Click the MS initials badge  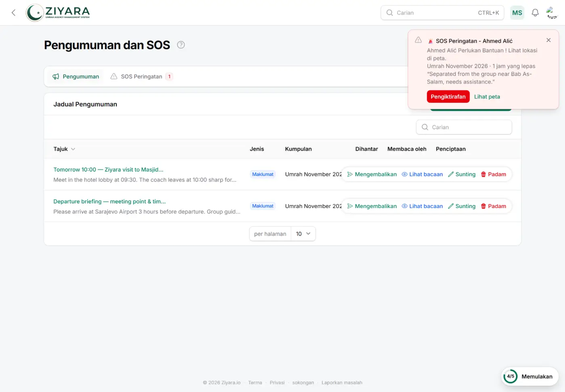[517, 13]
